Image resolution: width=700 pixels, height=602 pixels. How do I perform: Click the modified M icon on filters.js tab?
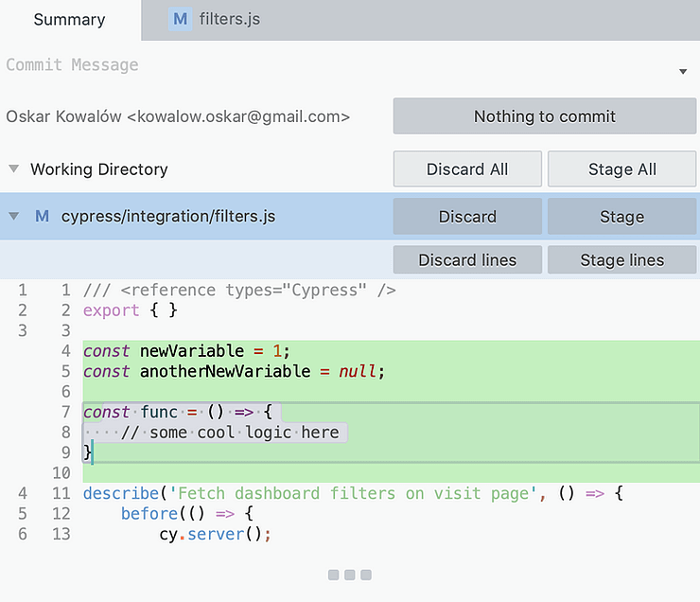pos(181,19)
